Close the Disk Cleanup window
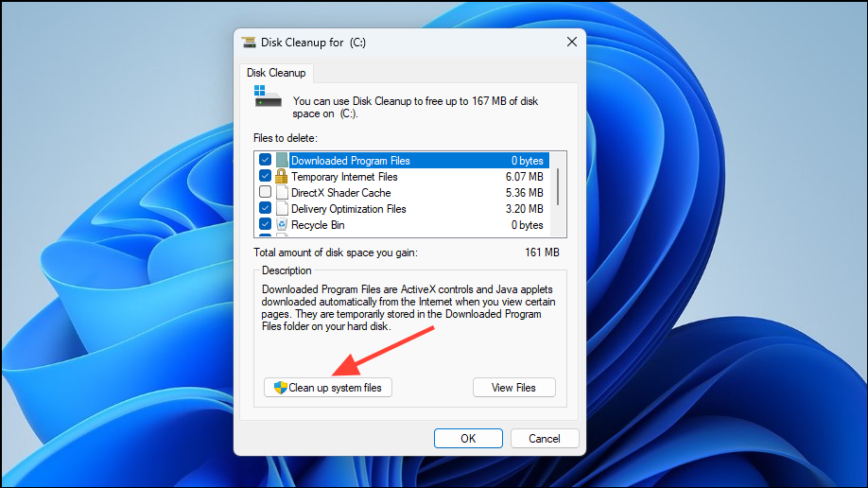The width and height of the screenshot is (868, 488). tap(572, 43)
